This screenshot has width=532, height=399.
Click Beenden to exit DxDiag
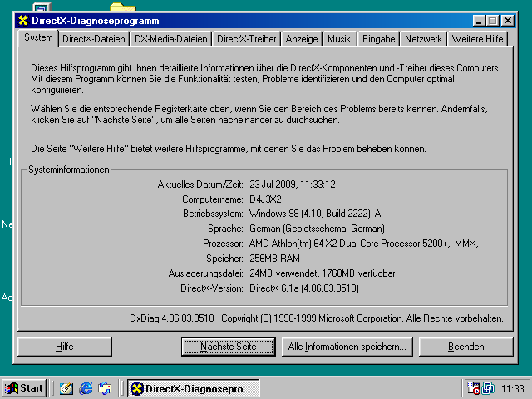(x=465, y=347)
